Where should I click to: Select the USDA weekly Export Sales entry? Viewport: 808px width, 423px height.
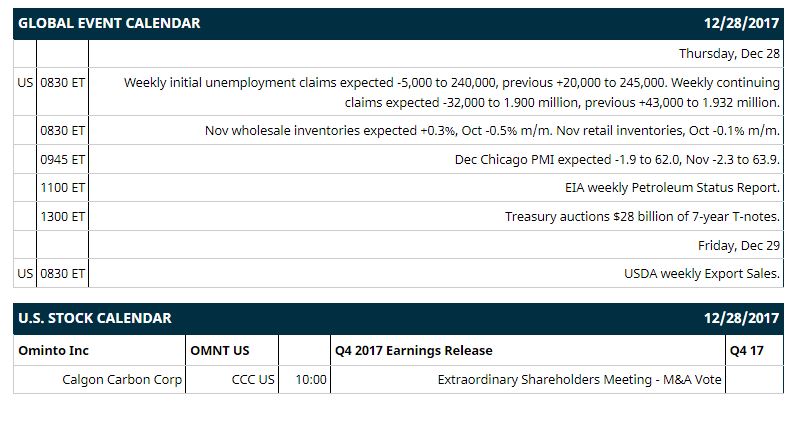click(702, 274)
